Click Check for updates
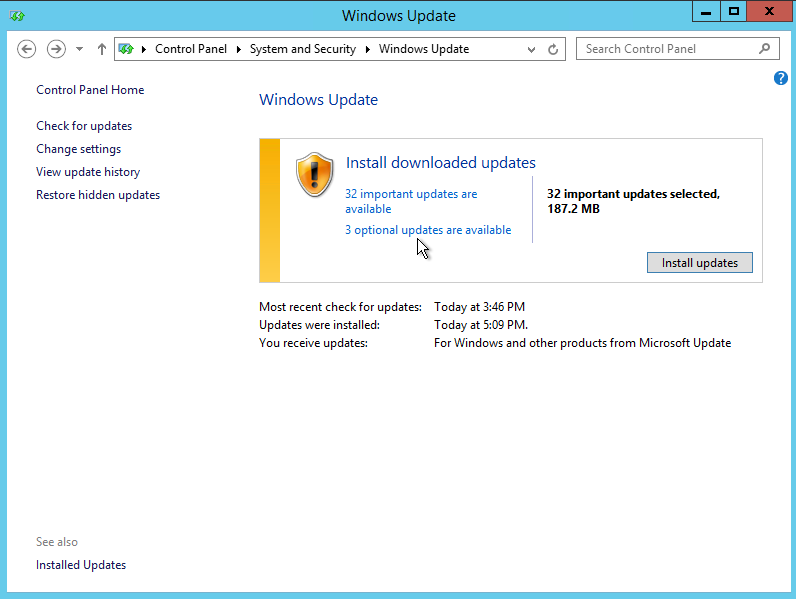 pyautogui.click(x=84, y=126)
